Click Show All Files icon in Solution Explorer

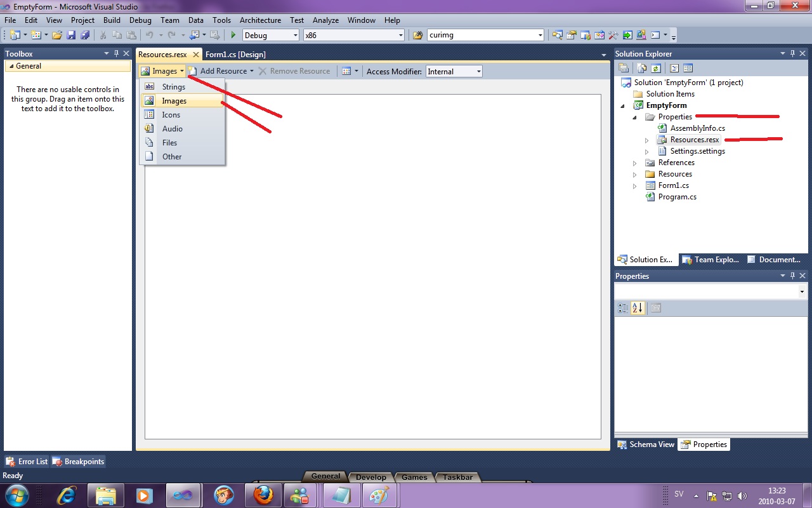(x=642, y=68)
